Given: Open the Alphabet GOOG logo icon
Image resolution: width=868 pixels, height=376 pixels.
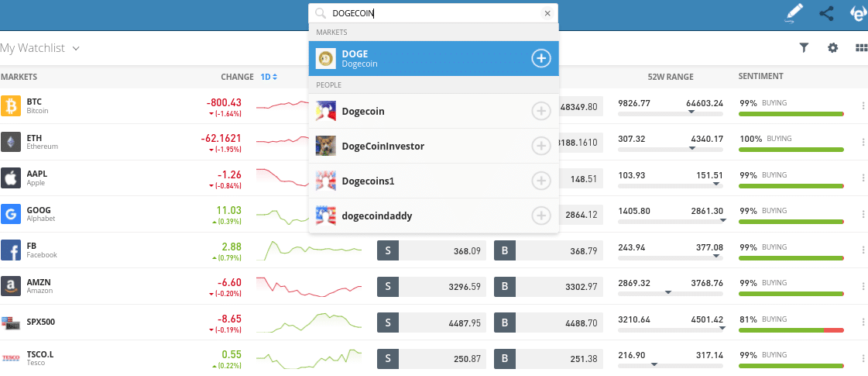Looking at the screenshot, I should click(x=11, y=214).
